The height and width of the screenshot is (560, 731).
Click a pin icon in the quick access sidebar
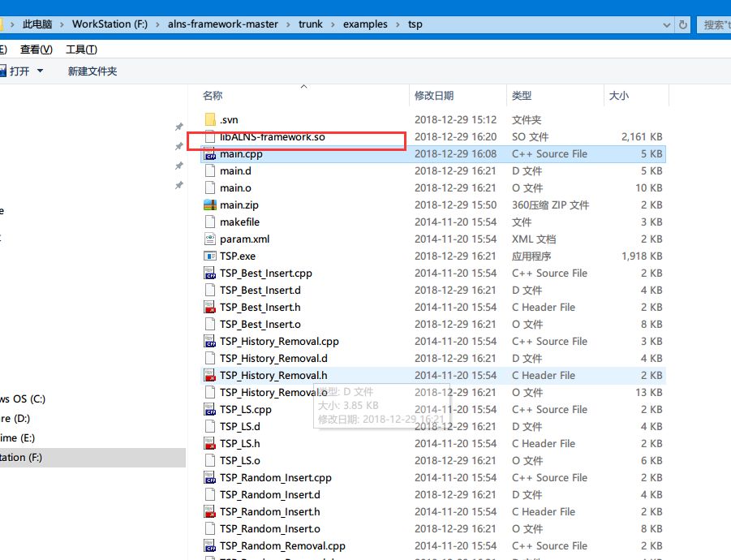tap(178, 127)
